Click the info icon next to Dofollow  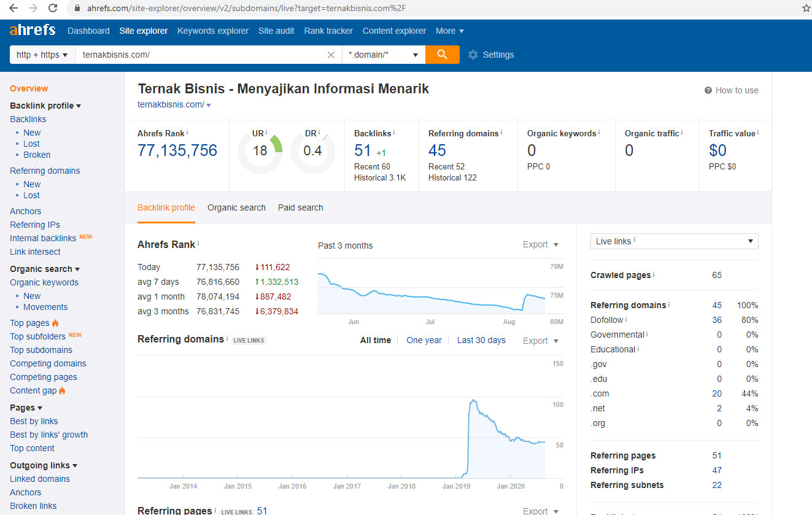click(x=626, y=319)
